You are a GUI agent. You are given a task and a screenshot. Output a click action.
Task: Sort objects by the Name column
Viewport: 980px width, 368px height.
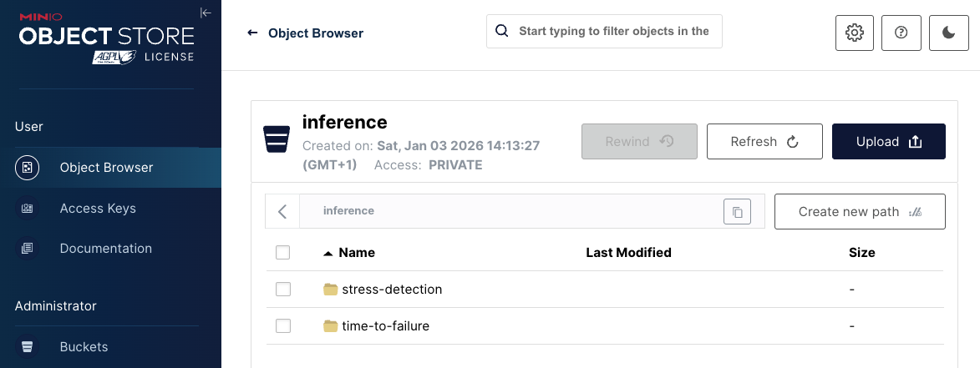[357, 253]
